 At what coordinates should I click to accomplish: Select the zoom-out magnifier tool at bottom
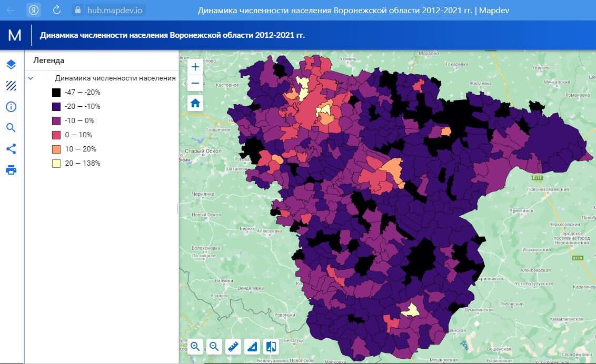coord(214,346)
